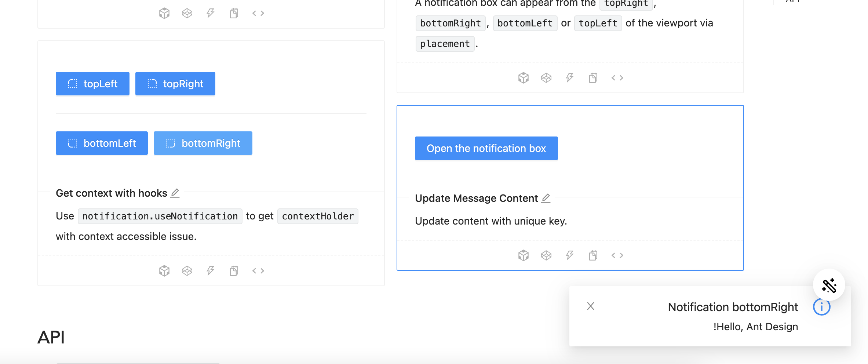
Task: Show code of Update Message Content demo
Action: (x=617, y=255)
